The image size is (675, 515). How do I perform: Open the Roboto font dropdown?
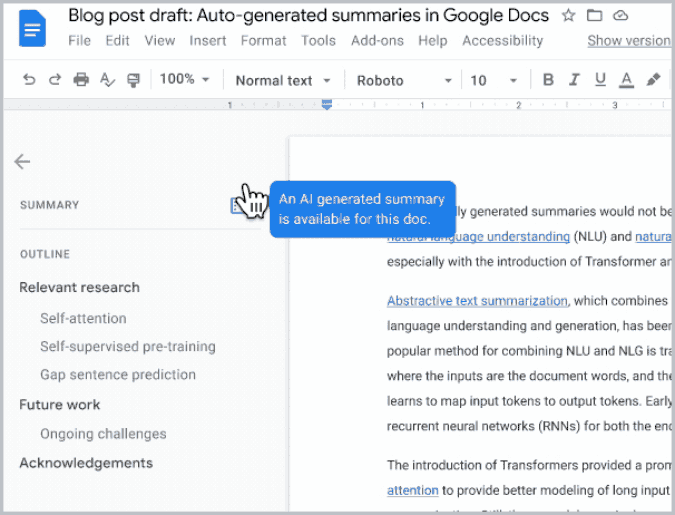404,81
